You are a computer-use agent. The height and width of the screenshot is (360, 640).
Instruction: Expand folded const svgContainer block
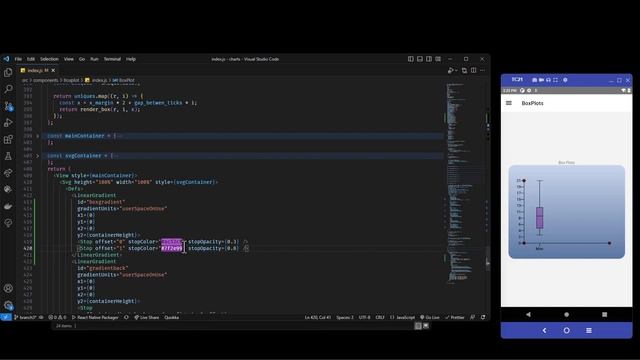(x=38, y=156)
